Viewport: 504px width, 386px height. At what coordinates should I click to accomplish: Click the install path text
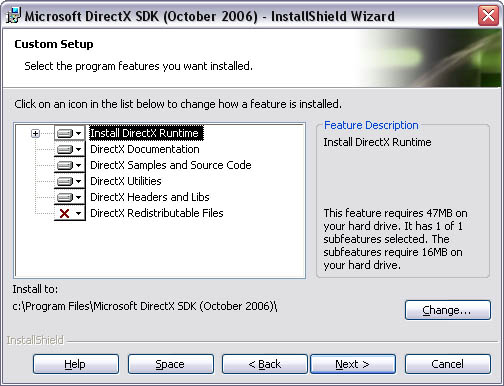click(145, 306)
